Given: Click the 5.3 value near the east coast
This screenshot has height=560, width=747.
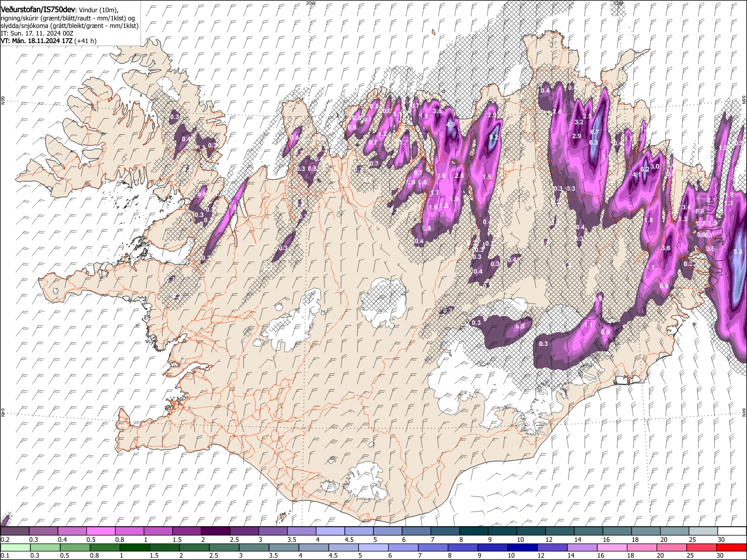Looking at the screenshot, I should [737, 251].
